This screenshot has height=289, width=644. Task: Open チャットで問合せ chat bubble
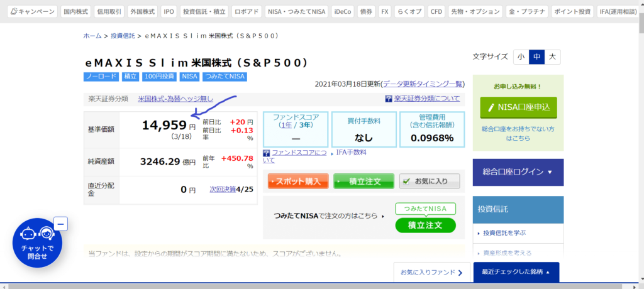[x=37, y=243]
